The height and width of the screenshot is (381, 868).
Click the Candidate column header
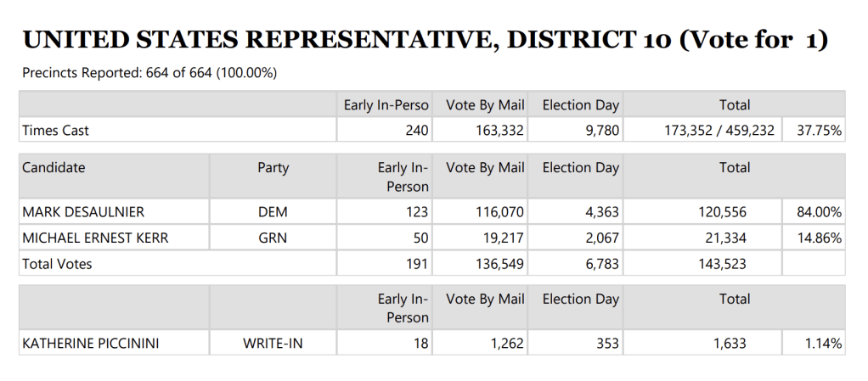tap(54, 168)
